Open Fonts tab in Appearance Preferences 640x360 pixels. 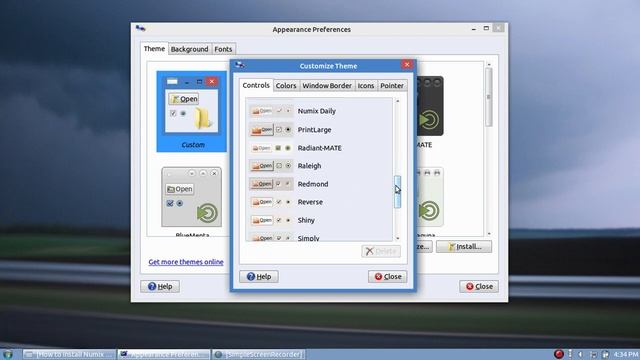click(223, 49)
